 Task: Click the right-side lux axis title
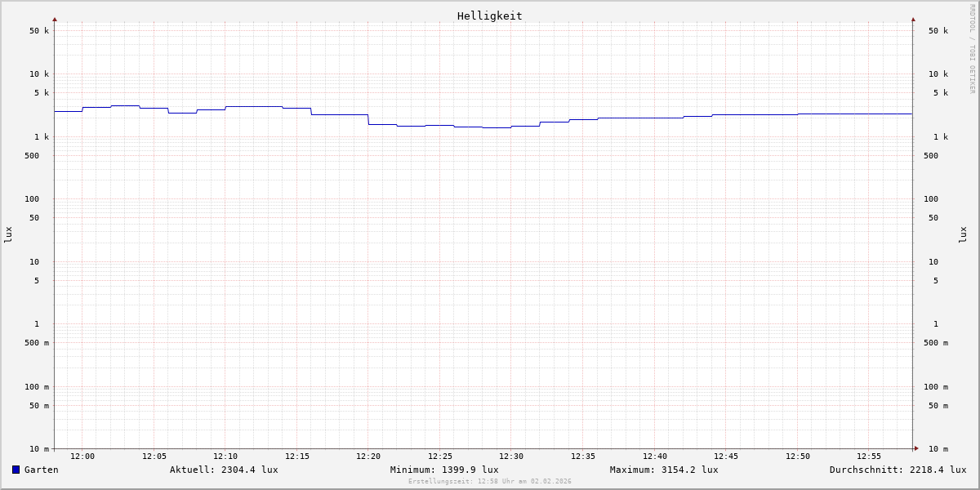[963, 235]
